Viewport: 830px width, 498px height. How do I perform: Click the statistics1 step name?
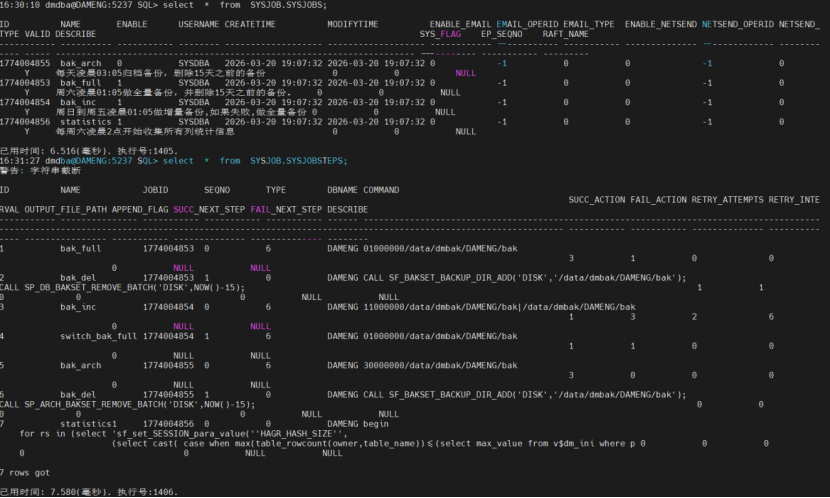click(88, 424)
